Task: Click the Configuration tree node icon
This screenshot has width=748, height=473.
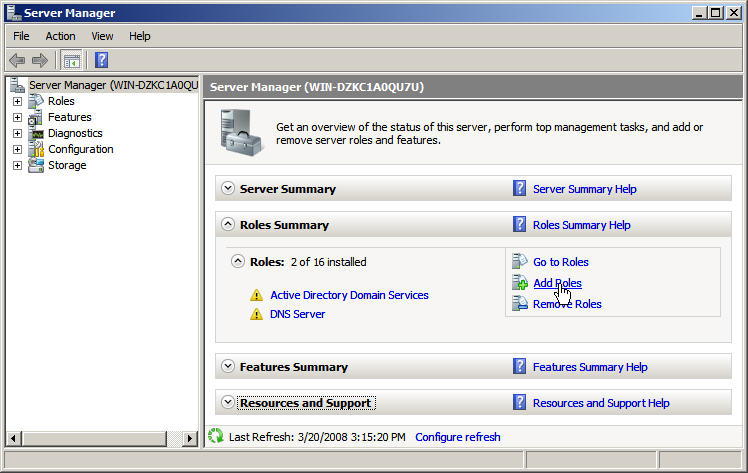Action: [x=36, y=149]
